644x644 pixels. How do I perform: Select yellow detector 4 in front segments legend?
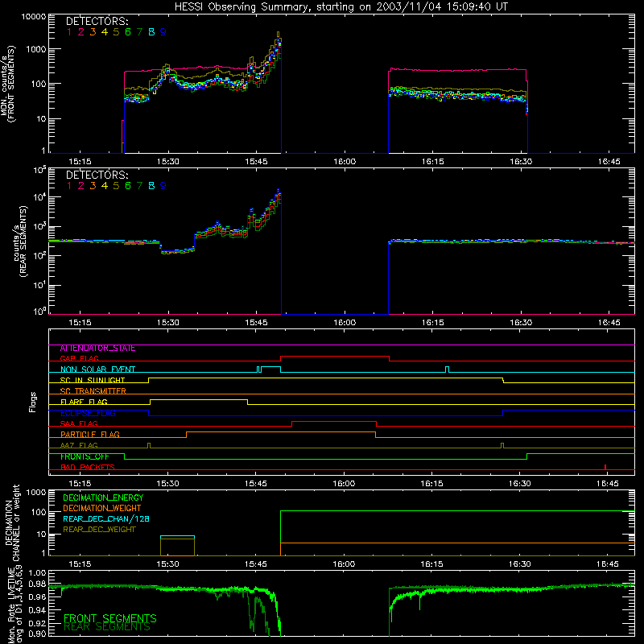click(x=105, y=32)
